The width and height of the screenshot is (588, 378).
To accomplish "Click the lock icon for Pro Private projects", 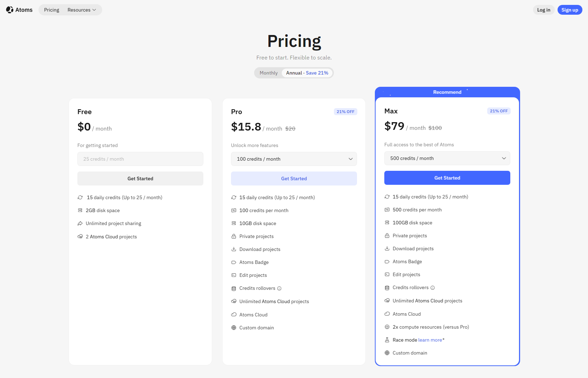I will pyautogui.click(x=234, y=236).
